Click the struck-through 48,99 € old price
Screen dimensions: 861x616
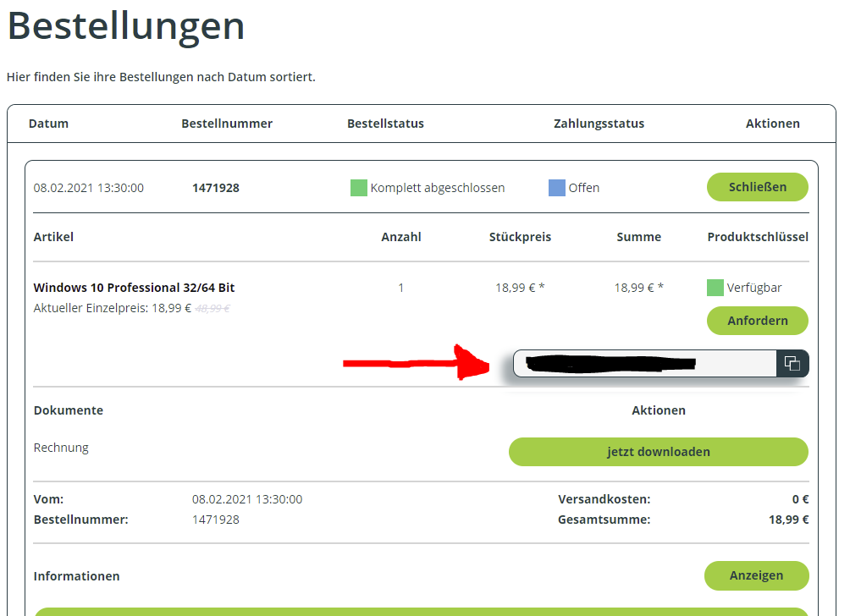point(212,309)
